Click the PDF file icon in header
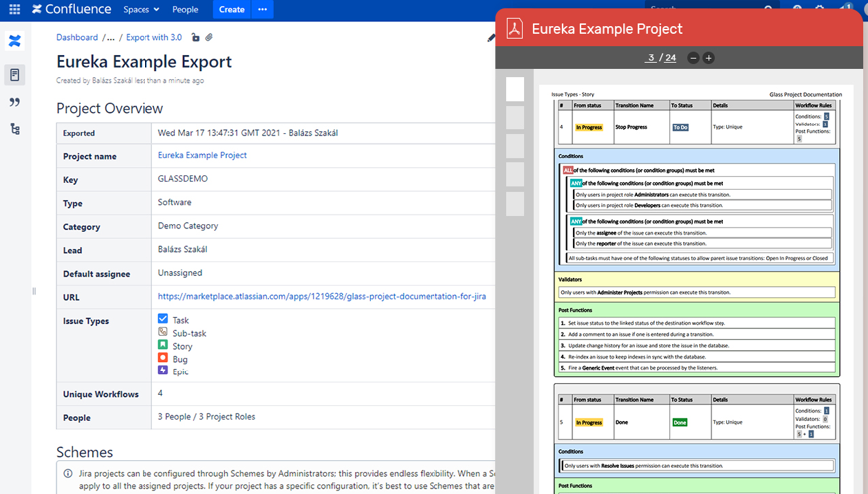The image size is (868, 494). pyautogui.click(x=515, y=29)
